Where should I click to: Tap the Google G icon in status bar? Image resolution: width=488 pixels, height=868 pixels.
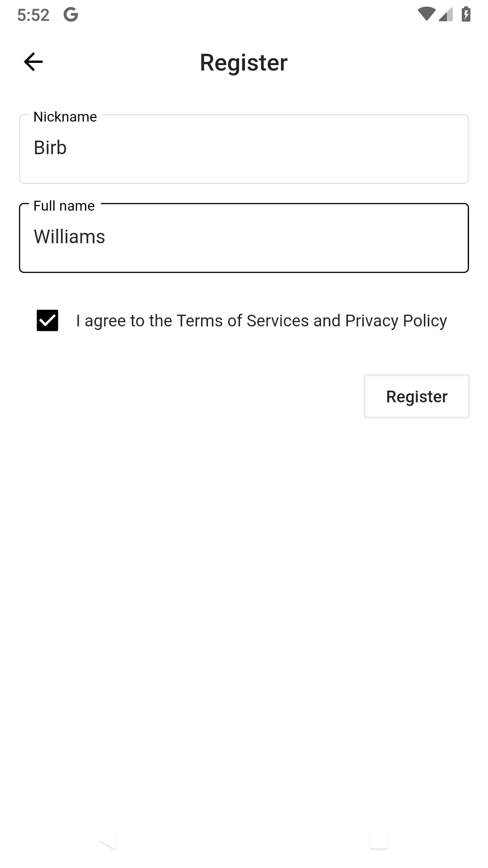coord(70,14)
